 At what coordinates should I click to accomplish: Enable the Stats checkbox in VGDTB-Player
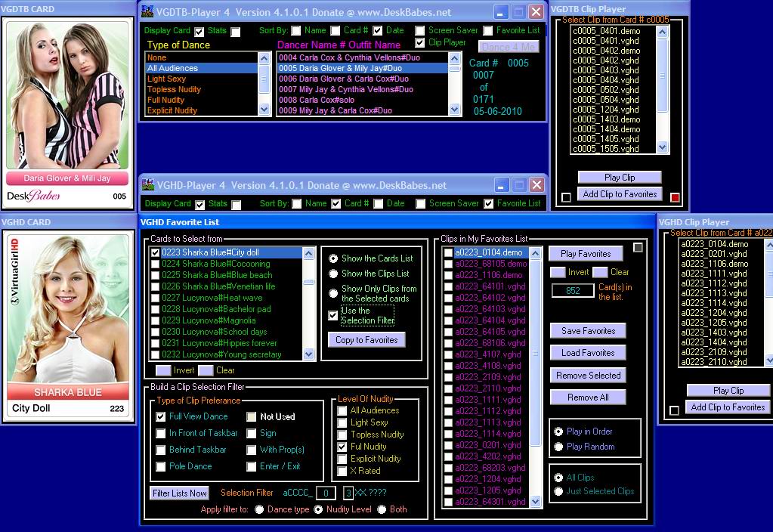point(236,32)
